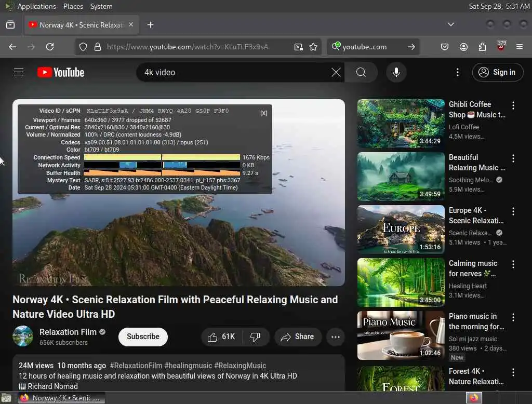
Task: Select the Norway 4K browser tab
Action: pyautogui.click(x=82, y=25)
